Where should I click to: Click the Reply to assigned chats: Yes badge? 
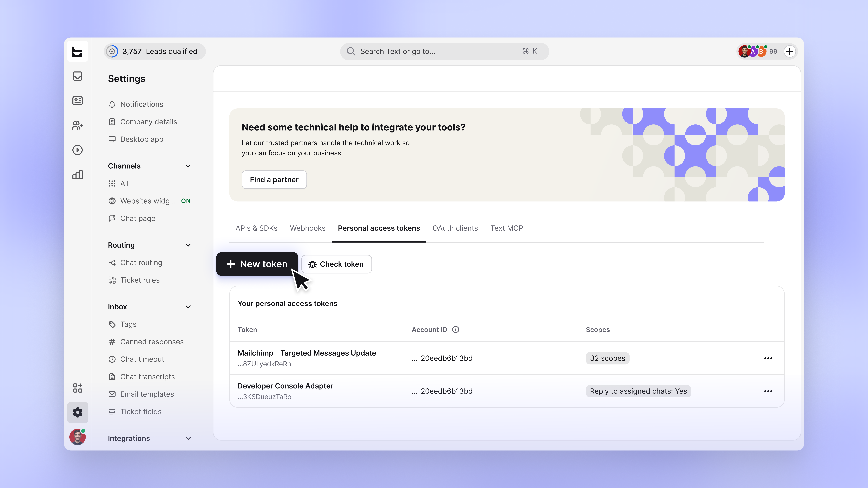pos(639,391)
